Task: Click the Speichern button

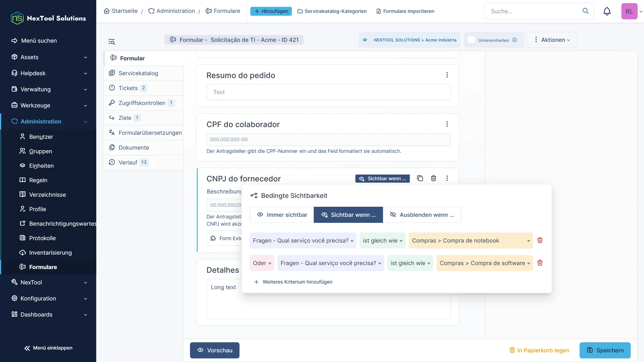Action: click(x=605, y=350)
